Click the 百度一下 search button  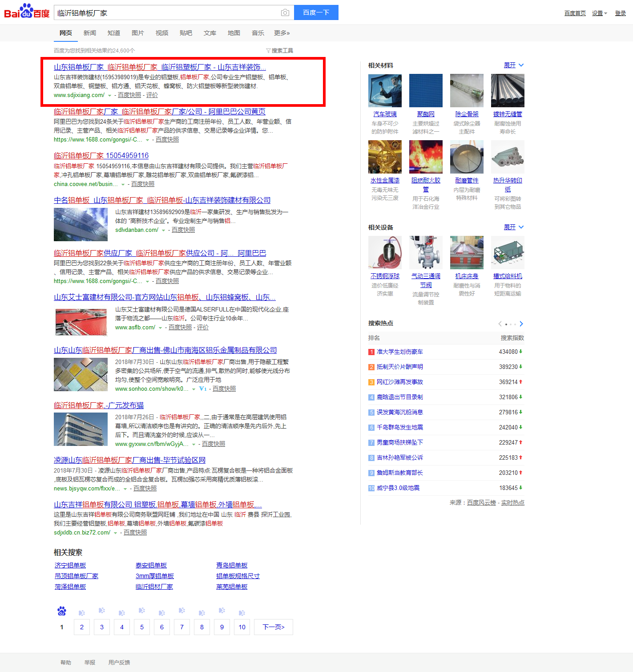click(x=316, y=12)
